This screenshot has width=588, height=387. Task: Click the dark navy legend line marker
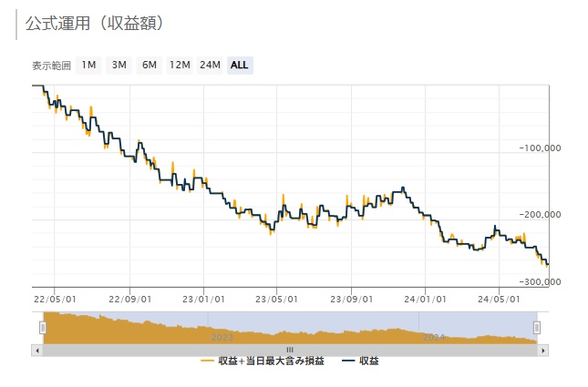[x=347, y=362]
